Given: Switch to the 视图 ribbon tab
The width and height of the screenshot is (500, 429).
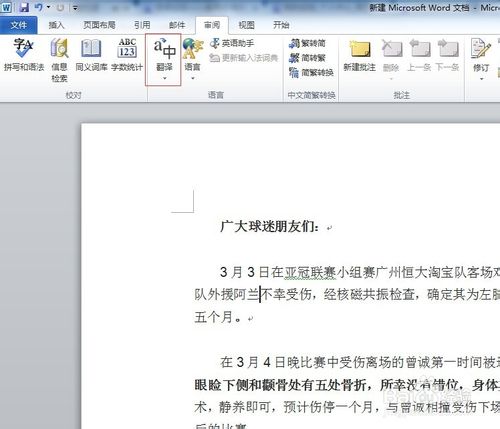Looking at the screenshot, I should (x=246, y=25).
